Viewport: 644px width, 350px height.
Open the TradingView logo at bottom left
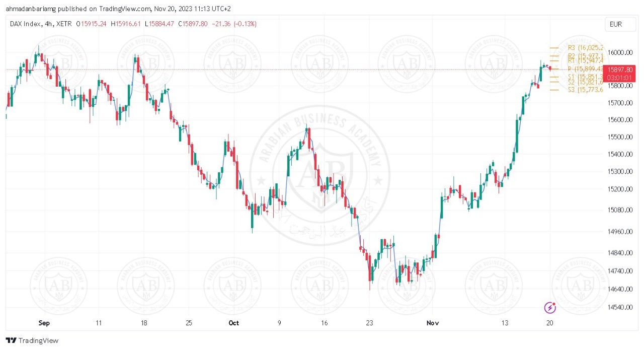[32, 340]
